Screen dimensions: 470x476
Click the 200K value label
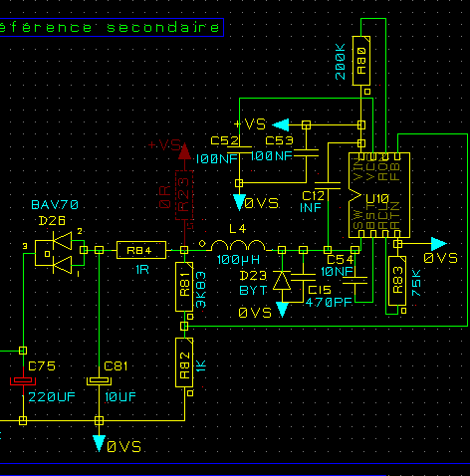341,62
